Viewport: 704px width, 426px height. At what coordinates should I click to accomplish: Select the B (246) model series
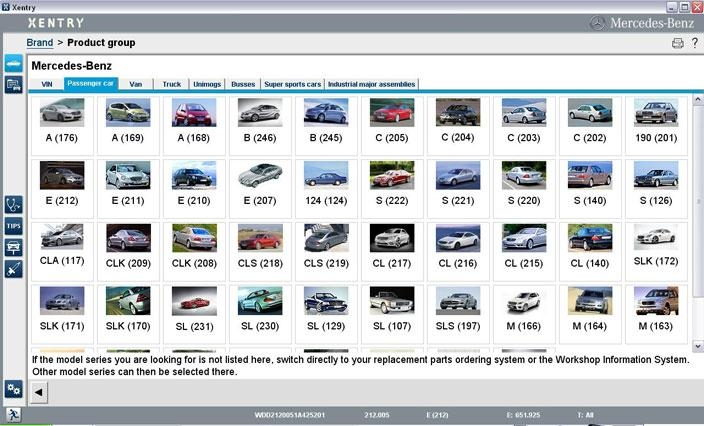coord(260,126)
